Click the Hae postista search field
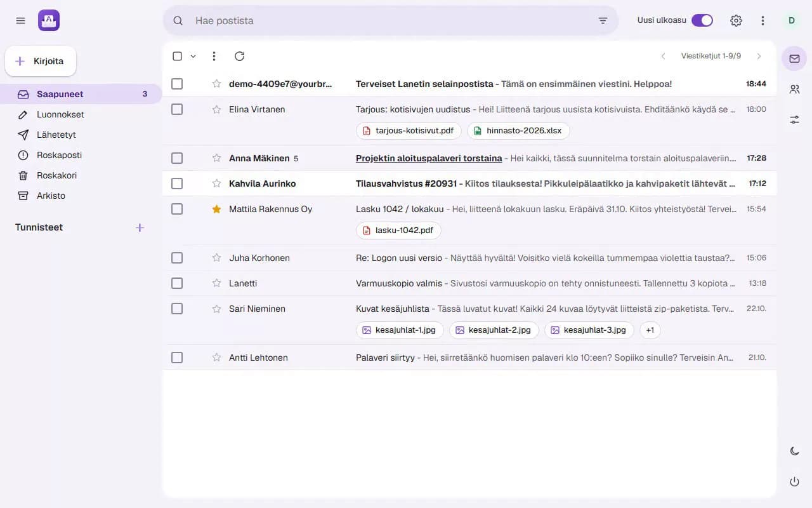 pyautogui.click(x=391, y=20)
